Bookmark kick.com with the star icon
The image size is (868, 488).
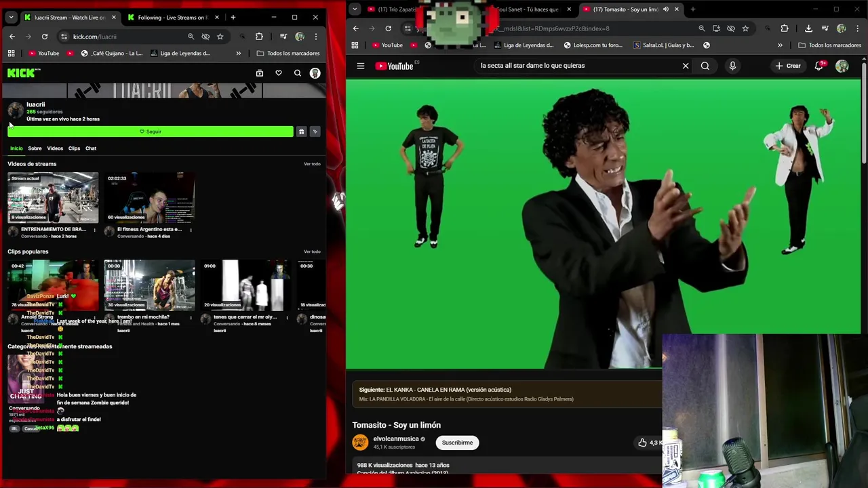220,37
